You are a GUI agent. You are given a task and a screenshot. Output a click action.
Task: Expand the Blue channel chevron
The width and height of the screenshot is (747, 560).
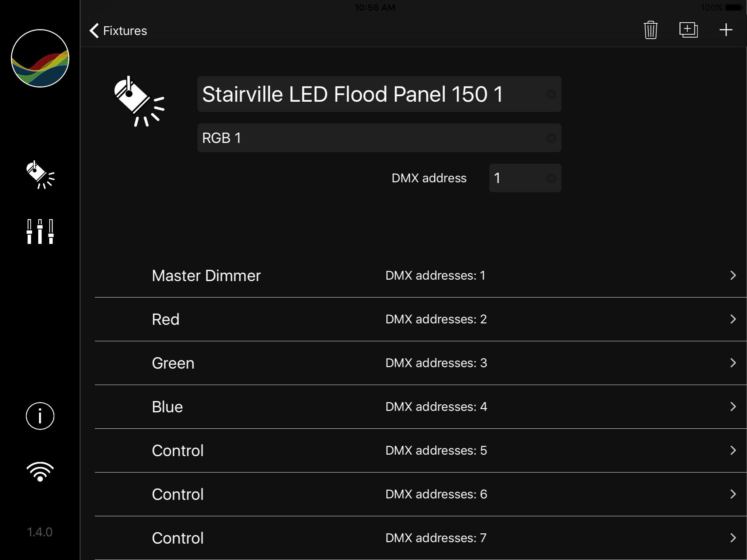[x=733, y=407]
